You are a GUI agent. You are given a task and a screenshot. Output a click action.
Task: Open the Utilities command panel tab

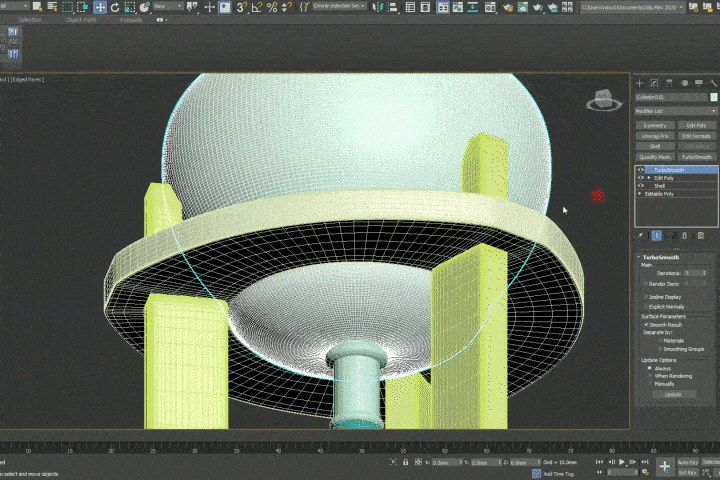pyautogui.click(x=713, y=83)
